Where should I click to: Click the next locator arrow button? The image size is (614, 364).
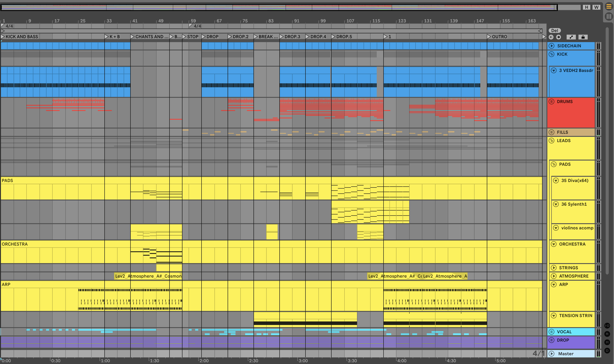coord(559,37)
